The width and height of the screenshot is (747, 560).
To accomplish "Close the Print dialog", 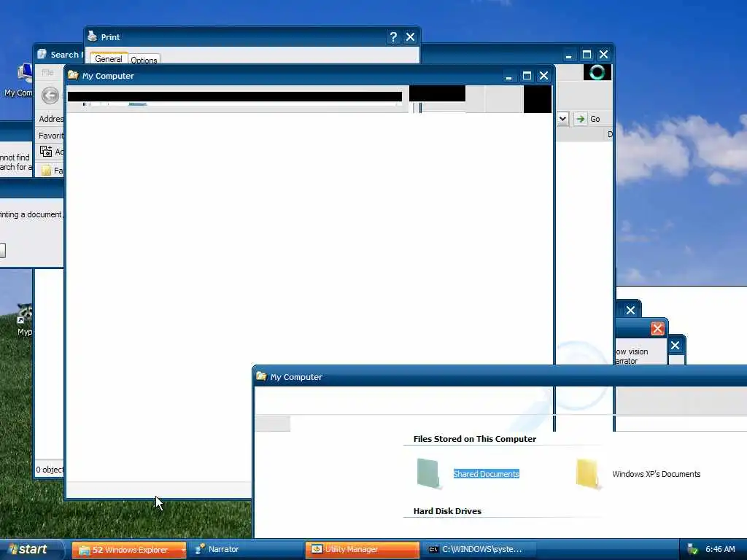I will click(410, 37).
